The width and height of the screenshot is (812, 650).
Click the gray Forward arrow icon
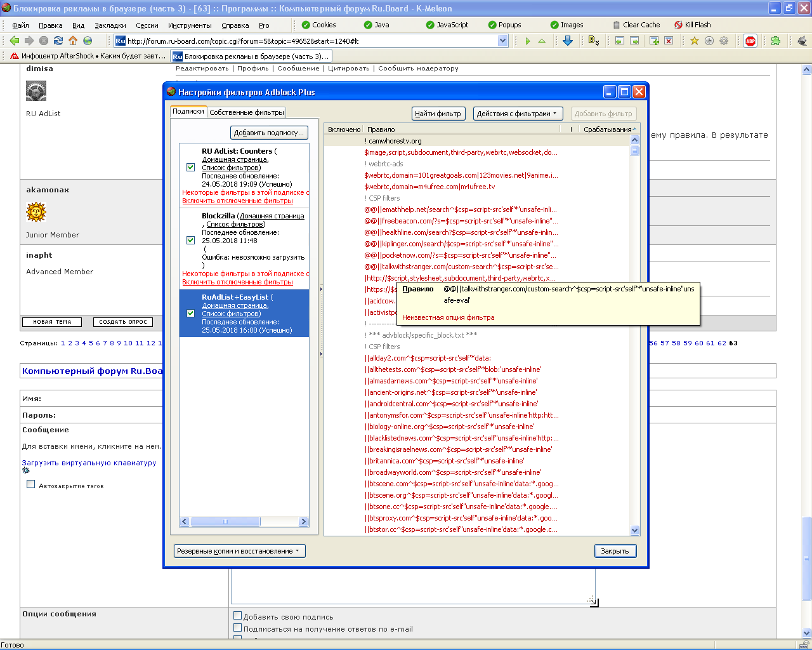point(29,41)
